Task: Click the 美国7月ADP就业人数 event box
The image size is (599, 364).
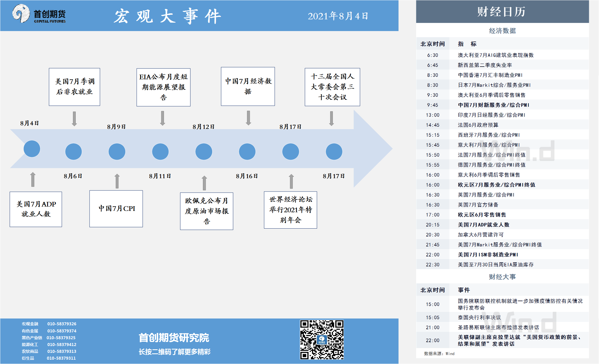Action: 36,209
